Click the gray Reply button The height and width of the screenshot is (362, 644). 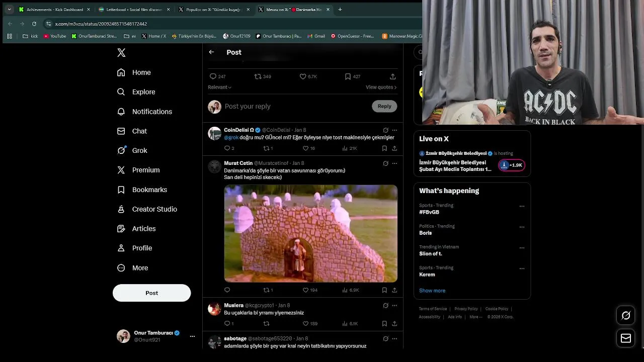tap(384, 106)
